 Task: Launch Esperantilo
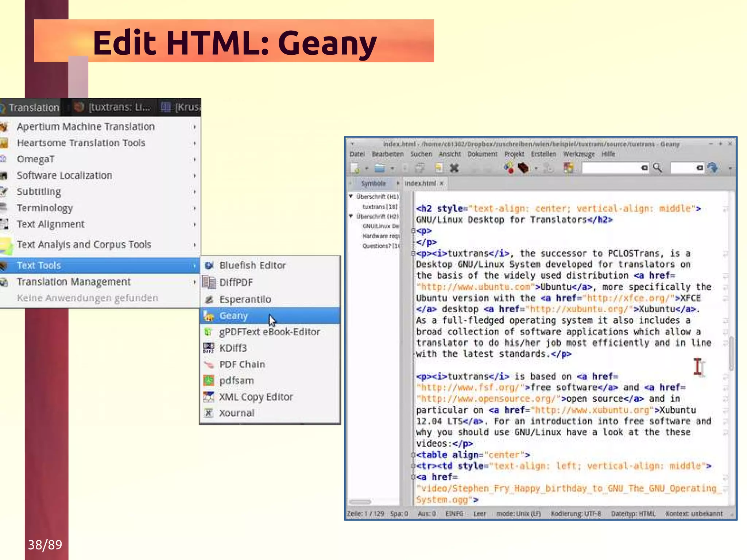pos(270,299)
